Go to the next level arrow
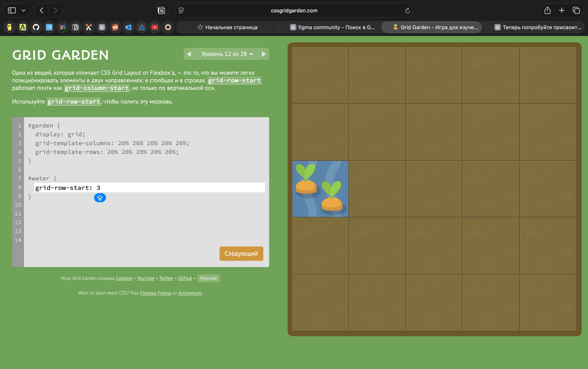The width and height of the screenshot is (588, 369). [264, 54]
